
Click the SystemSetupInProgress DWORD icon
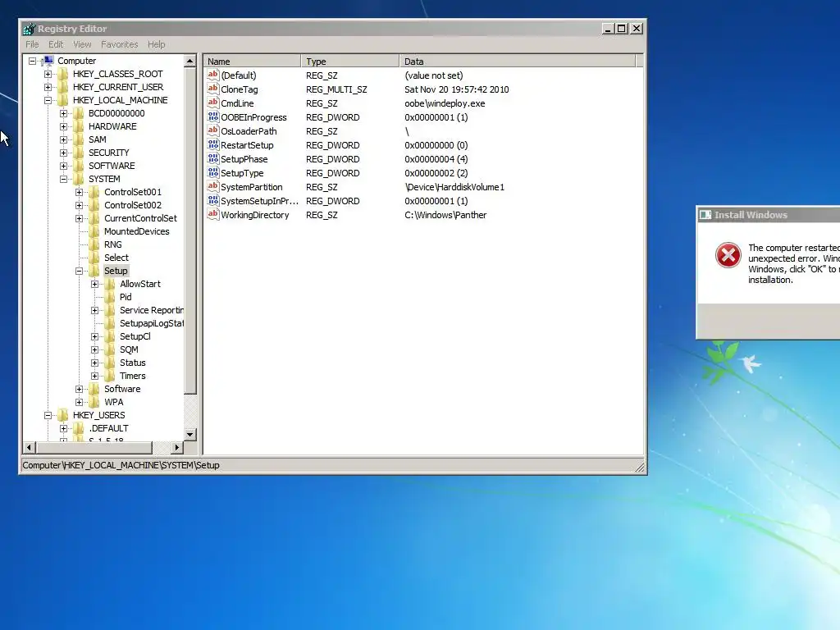[x=212, y=200]
